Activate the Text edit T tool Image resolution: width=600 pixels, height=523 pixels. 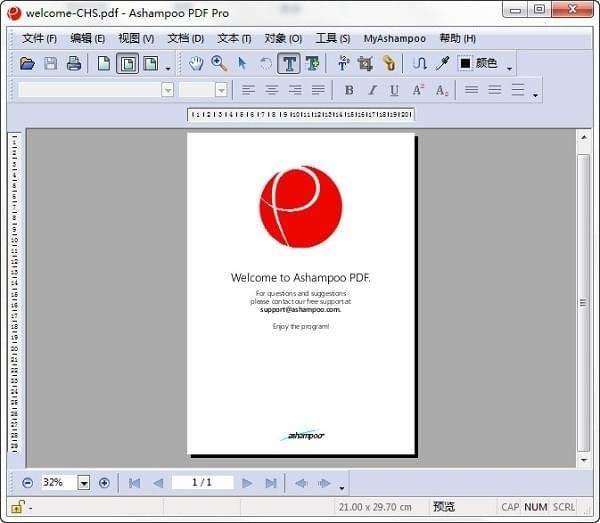pos(289,64)
